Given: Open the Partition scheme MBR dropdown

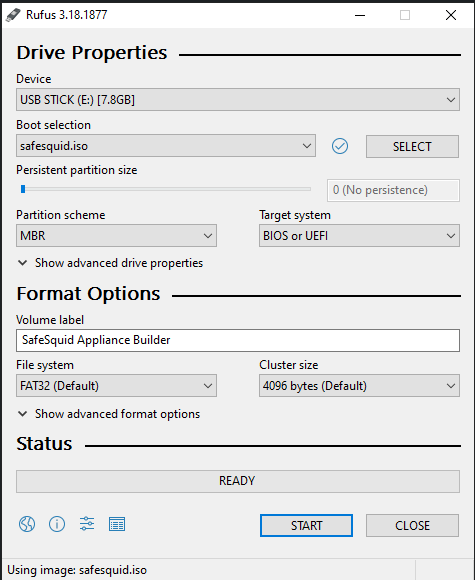Looking at the screenshot, I should point(116,236).
